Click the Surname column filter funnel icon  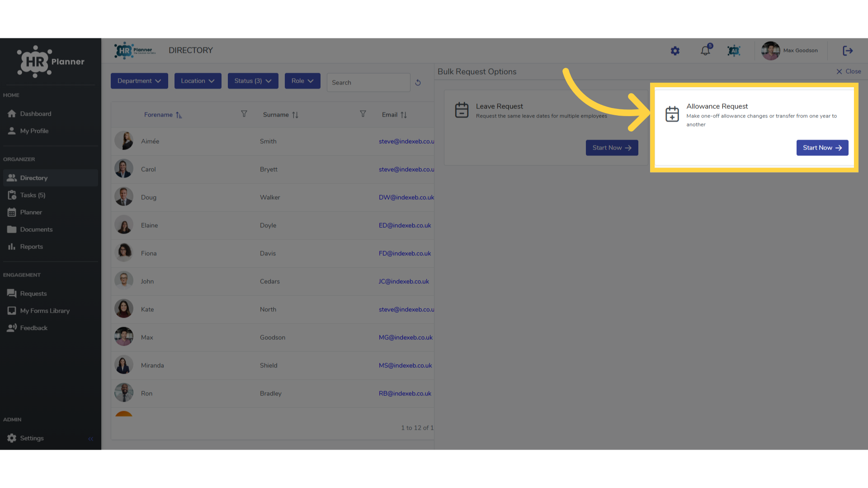pos(363,114)
